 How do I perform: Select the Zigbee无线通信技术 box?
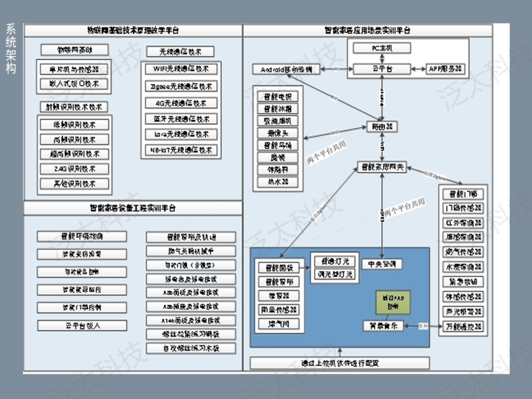[x=180, y=85]
